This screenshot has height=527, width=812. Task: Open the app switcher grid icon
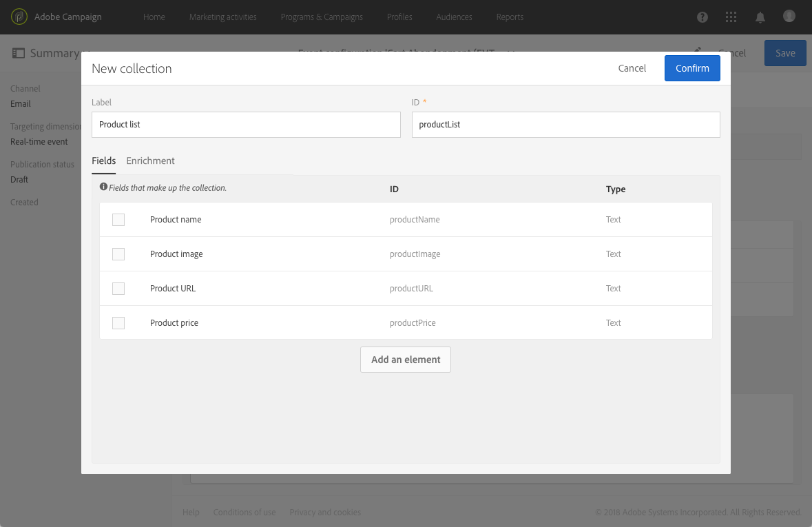pos(731,17)
